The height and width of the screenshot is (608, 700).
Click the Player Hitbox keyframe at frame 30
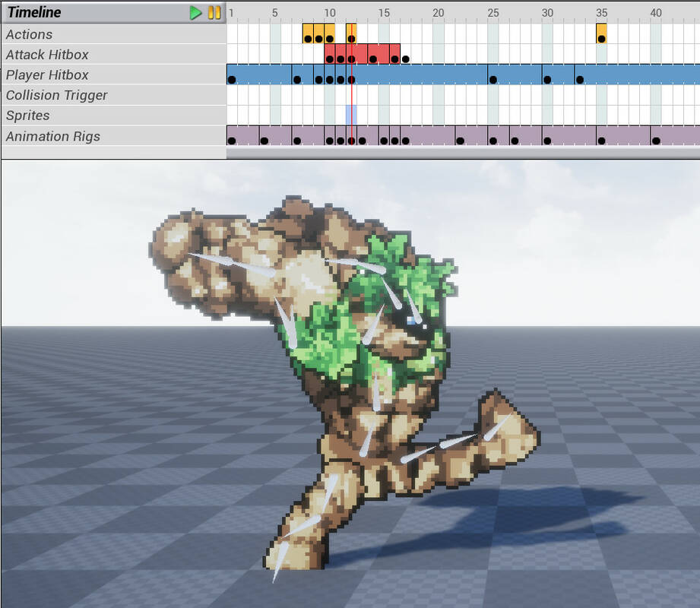pos(547,80)
